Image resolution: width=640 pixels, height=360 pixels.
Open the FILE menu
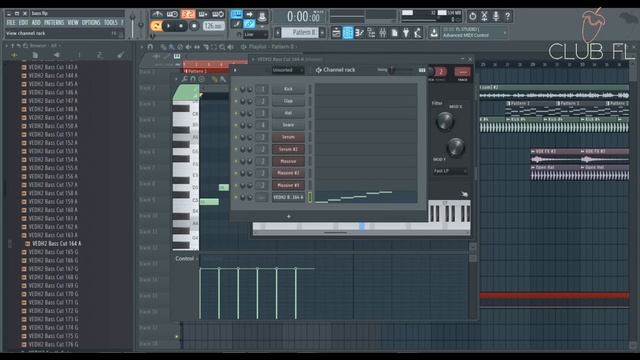[x=11, y=22]
